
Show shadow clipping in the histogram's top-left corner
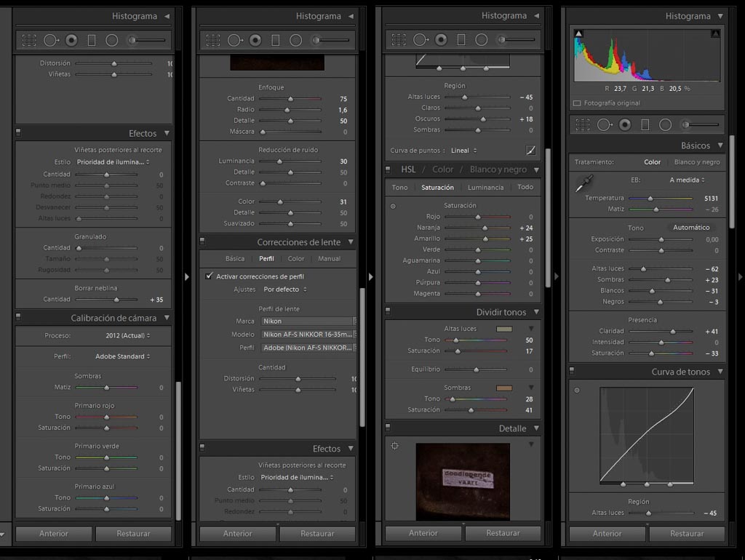tap(578, 33)
